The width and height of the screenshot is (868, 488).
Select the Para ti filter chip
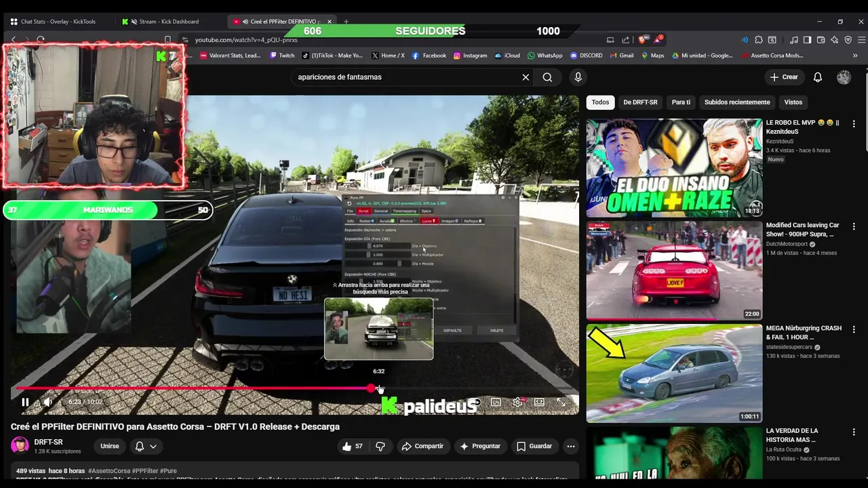pos(681,102)
